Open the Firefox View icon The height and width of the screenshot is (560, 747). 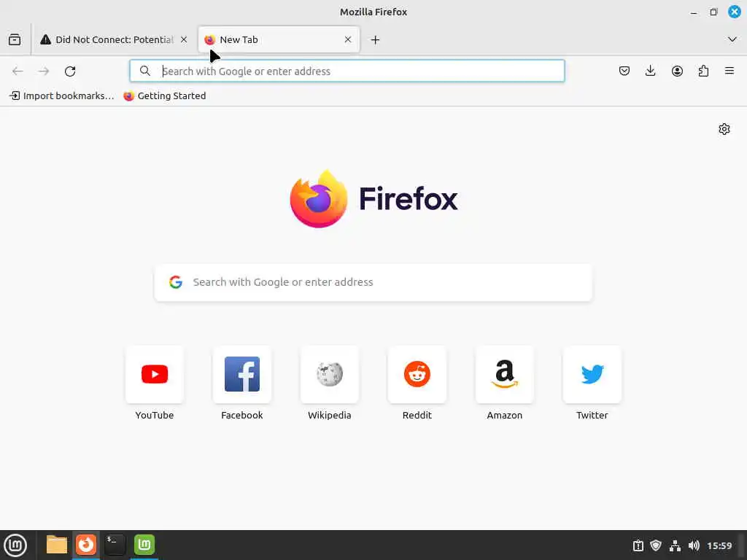tap(15, 39)
